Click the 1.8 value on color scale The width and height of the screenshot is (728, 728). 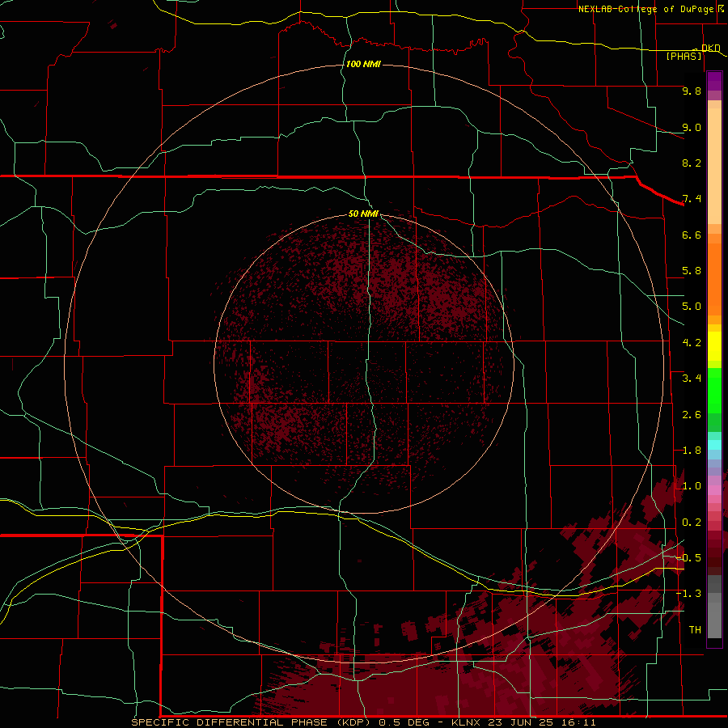(x=692, y=451)
